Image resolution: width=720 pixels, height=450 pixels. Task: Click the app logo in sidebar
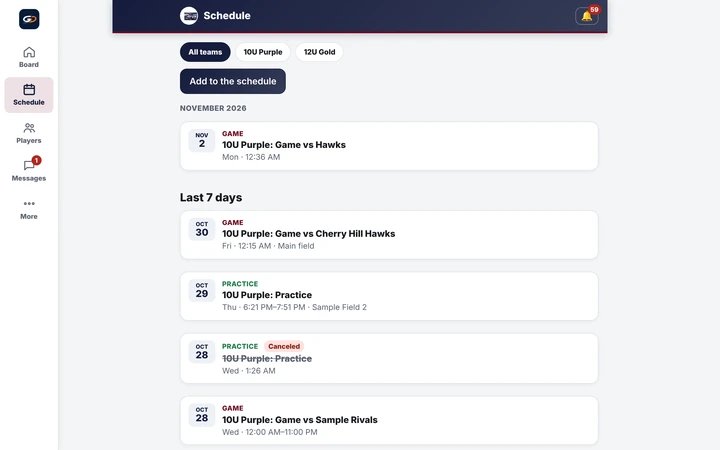pos(29,19)
